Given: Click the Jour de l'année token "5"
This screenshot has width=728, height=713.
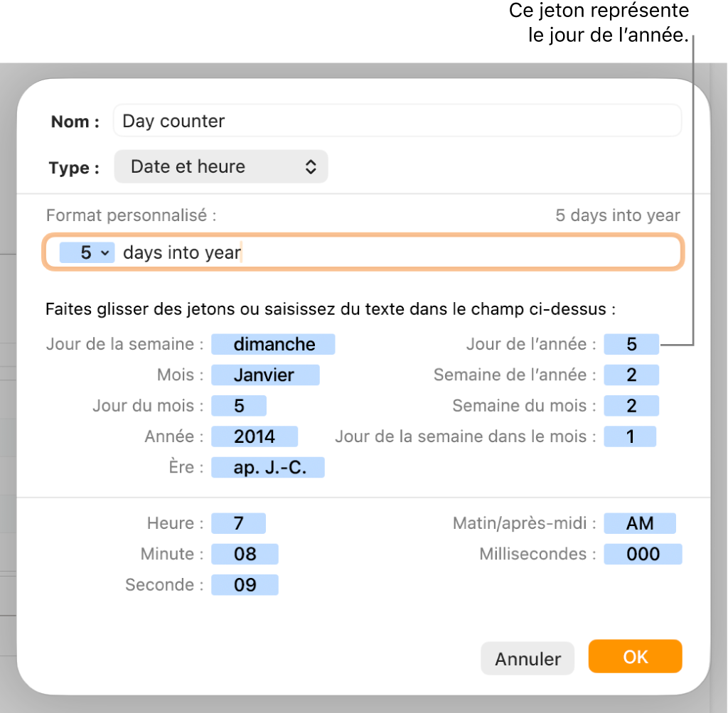Looking at the screenshot, I should click(x=631, y=344).
